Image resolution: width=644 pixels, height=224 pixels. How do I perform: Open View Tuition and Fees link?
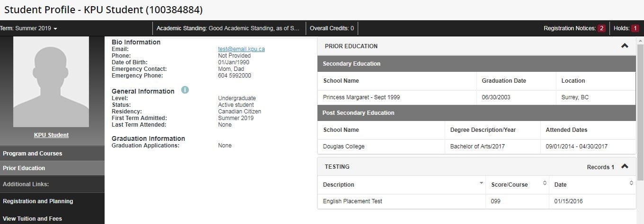pos(32,218)
